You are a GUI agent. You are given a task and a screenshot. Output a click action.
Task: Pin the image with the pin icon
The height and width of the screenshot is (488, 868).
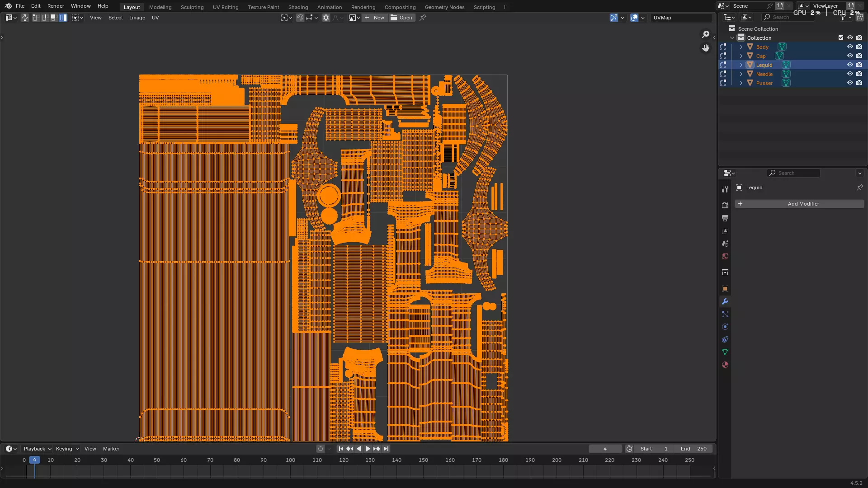(x=423, y=18)
